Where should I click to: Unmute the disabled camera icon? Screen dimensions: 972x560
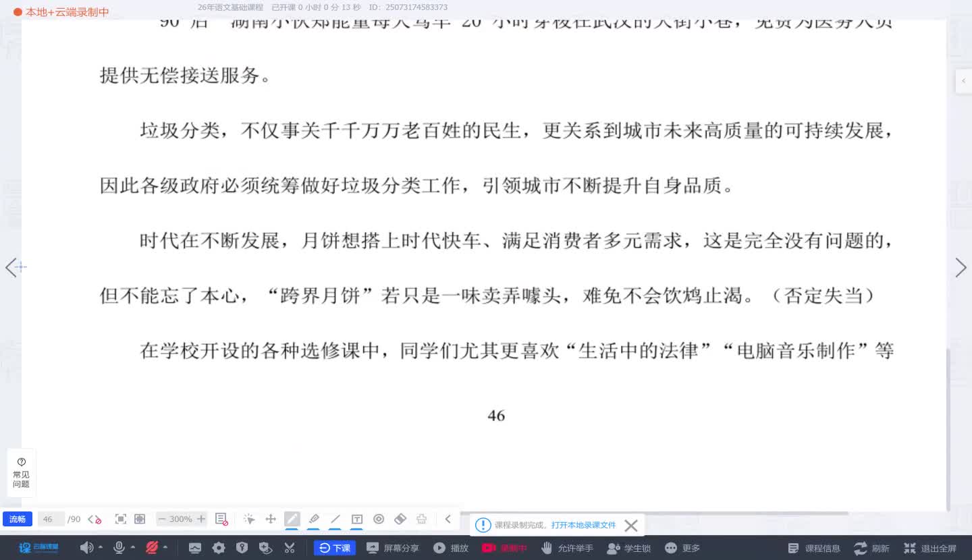[153, 548]
